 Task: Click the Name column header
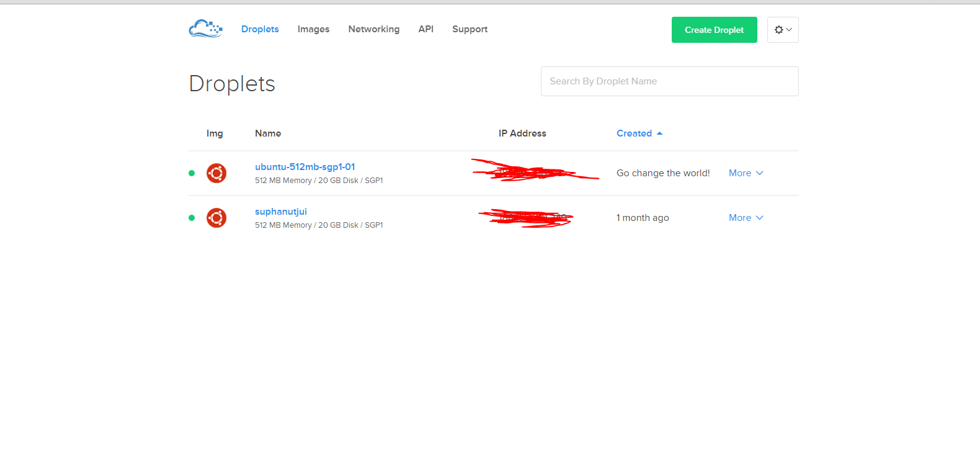268,133
